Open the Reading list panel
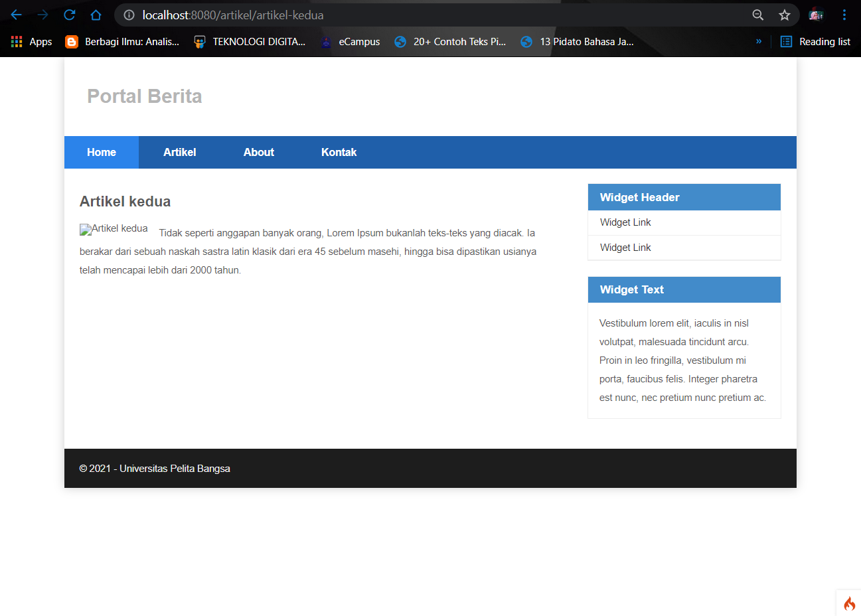Image resolution: width=861 pixels, height=616 pixels. pyautogui.click(x=815, y=41)
